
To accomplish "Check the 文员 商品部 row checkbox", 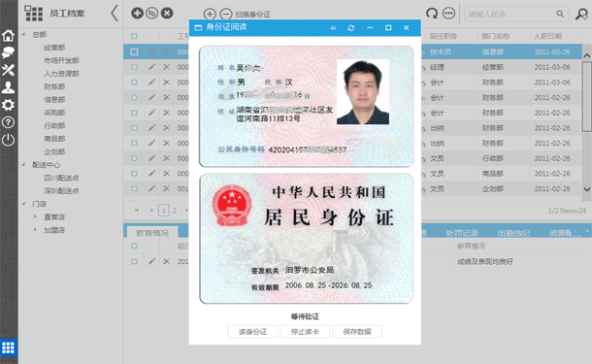I will pyautogui.click(x=134, y=174).
